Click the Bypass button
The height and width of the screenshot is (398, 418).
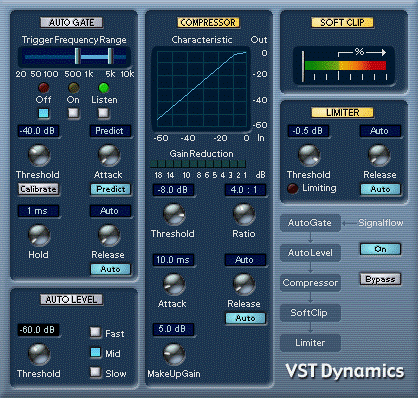tap(380, 279)
